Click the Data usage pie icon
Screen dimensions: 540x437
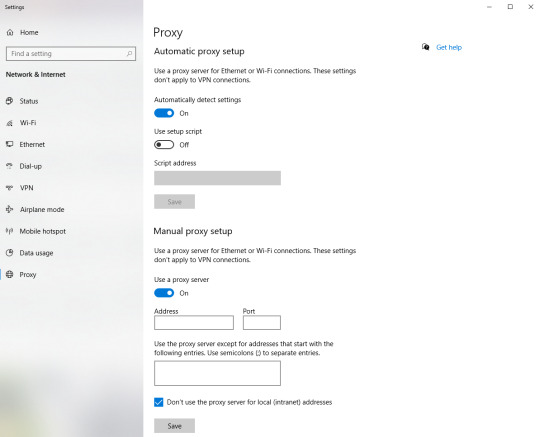pyautogui.click(x=10, y=253)
